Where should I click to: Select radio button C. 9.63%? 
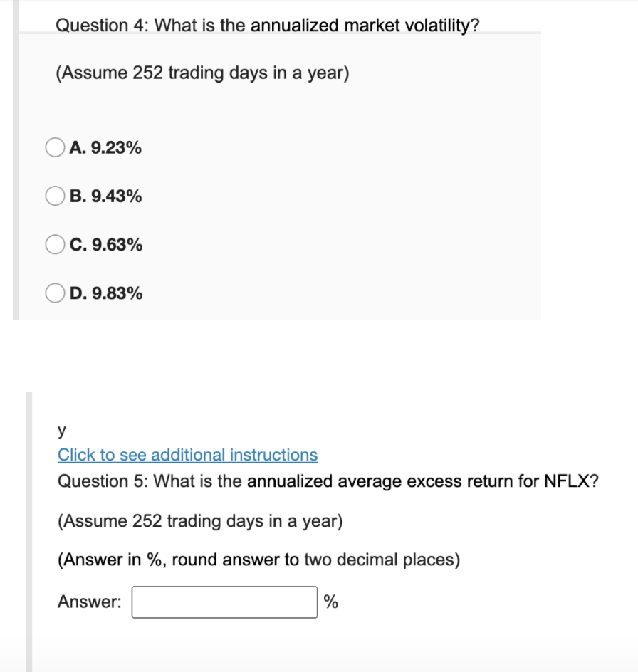pos(54,245)
